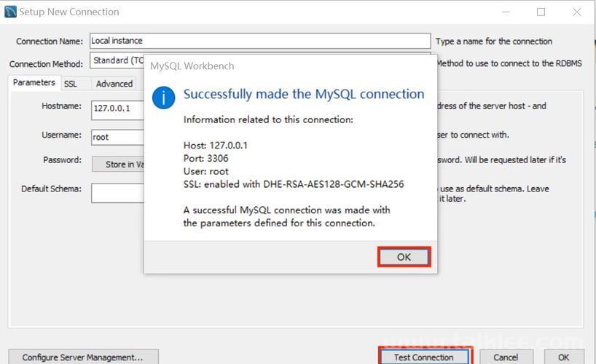
Task: Click the 'Successfully made the MySQL connection' heading
Action: (304, 94)
